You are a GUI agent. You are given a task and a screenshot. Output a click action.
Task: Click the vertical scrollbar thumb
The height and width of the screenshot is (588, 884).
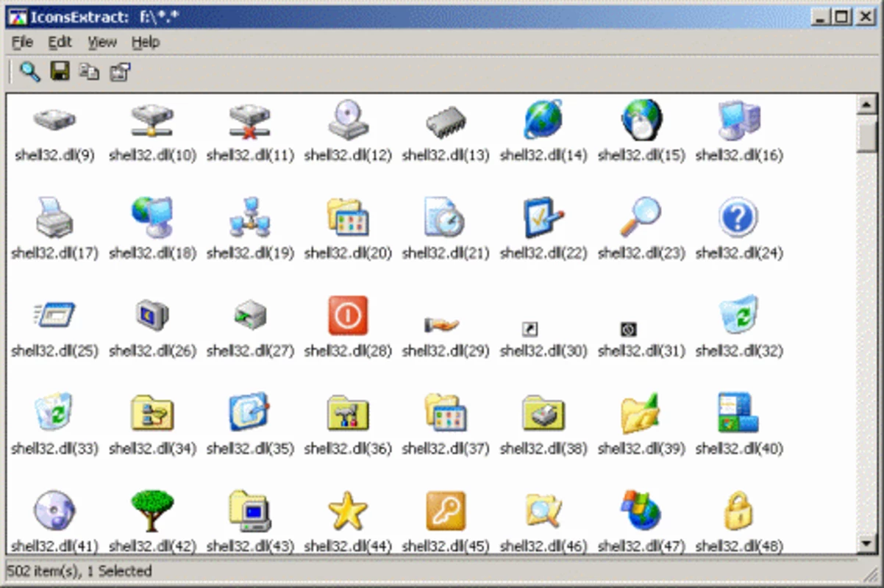(868, 135)
